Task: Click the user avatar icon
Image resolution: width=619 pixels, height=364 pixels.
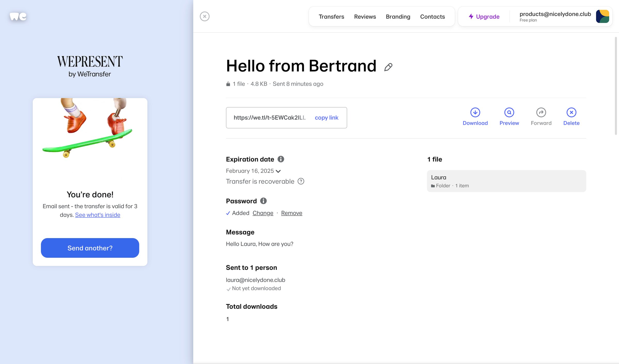Action: click(x=602, y=17)
